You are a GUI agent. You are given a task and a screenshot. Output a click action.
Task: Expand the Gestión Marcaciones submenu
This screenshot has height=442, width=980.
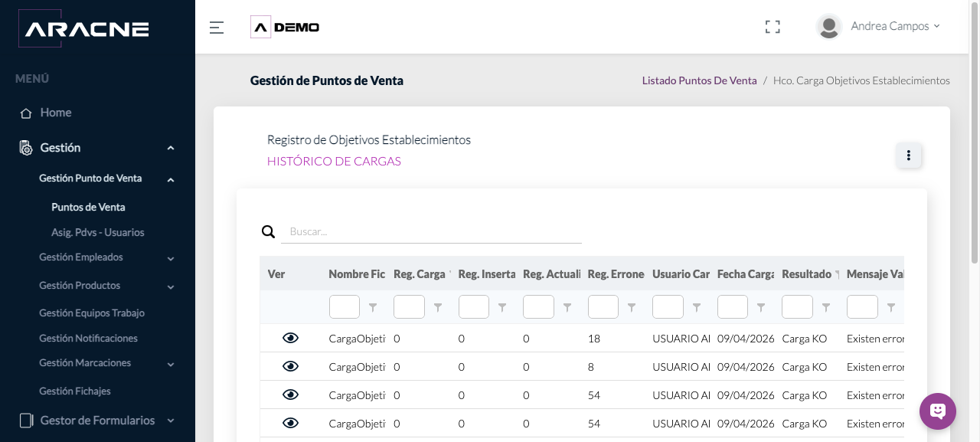click(171, 364)
